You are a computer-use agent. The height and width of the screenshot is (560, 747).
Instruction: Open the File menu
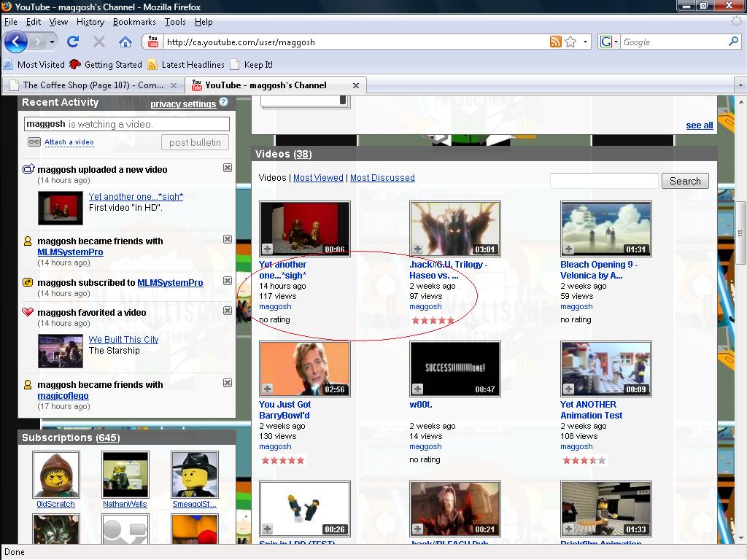10,22
